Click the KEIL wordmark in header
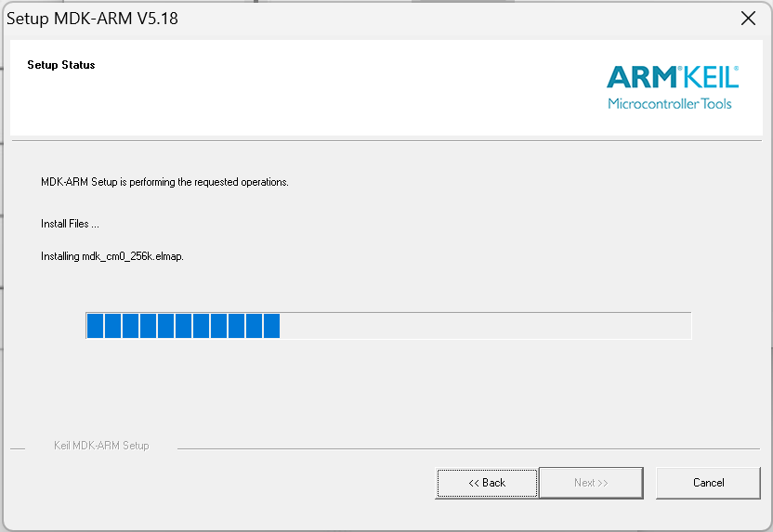 tap(713, 77)
